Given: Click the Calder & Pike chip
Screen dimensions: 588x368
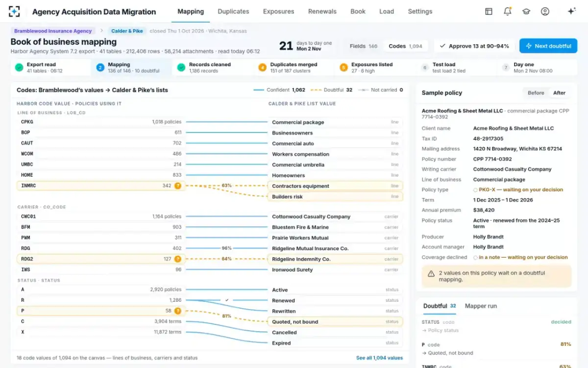Looking at the screenshot, I should [x=127, y=31].
